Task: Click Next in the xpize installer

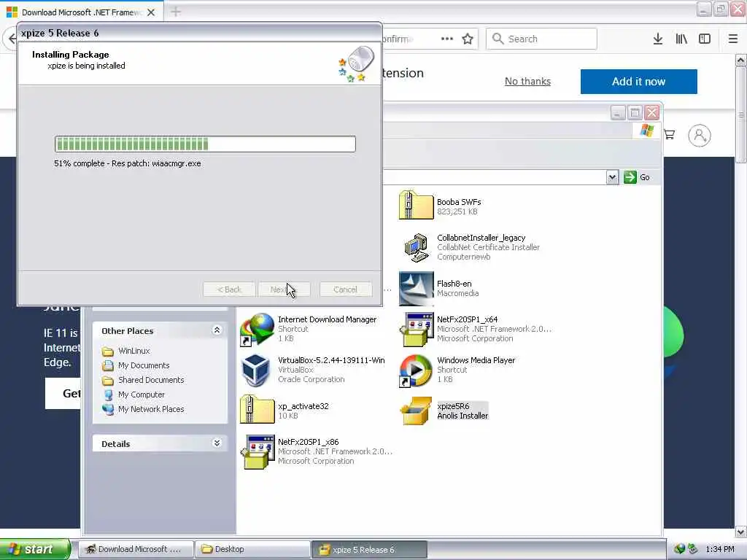Action: click(x=285, y=289)
